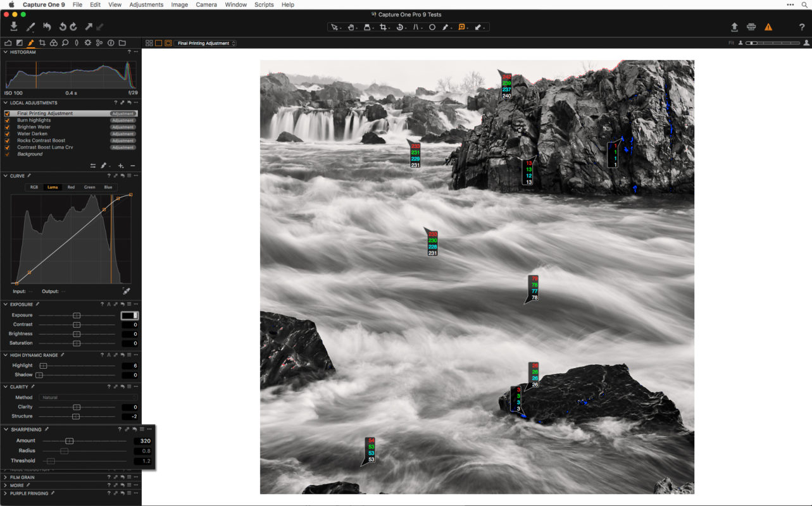Uncheck the Water Darken adjustment layer
The image size is (812, 506).
tap(7, 133)
